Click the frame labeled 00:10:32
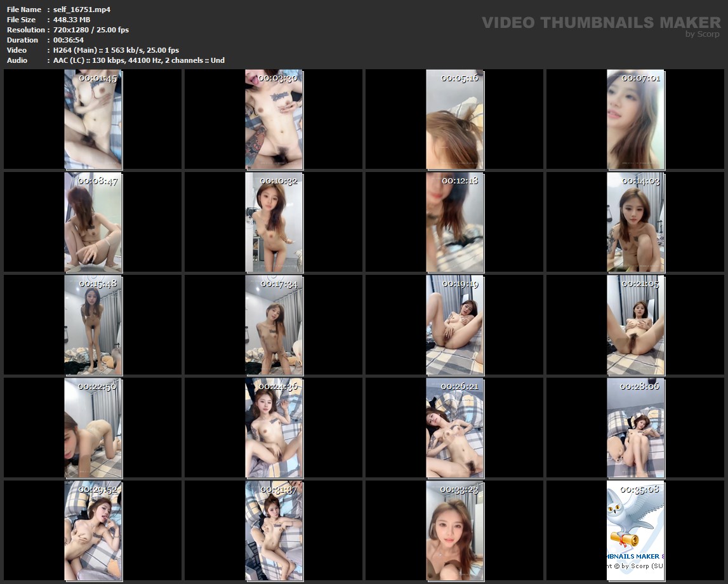The image size is (728, 584). click(x=274, y=222)
